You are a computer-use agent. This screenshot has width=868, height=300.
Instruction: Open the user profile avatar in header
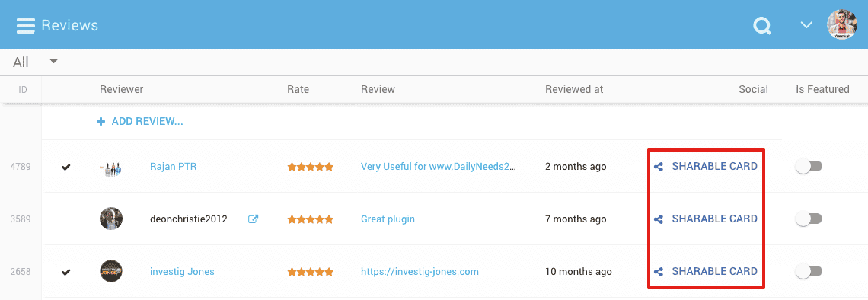coord(842,24)
